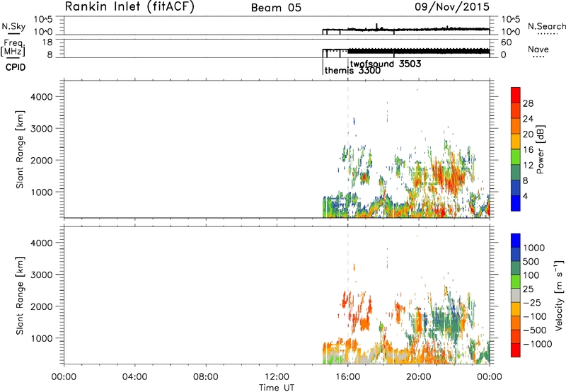Image resolution: width=566 pixels, height=392 pixels.
Task: Click the blue bottom segment of Power colorbar
Action: click(x=516, y=203)
